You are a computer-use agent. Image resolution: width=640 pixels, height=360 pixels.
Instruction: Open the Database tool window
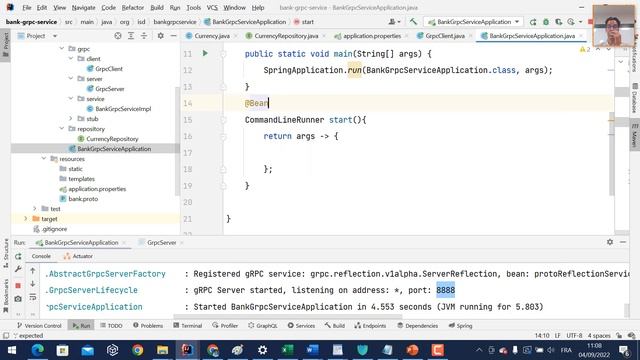pyautogui.click(x=635, y=98)
